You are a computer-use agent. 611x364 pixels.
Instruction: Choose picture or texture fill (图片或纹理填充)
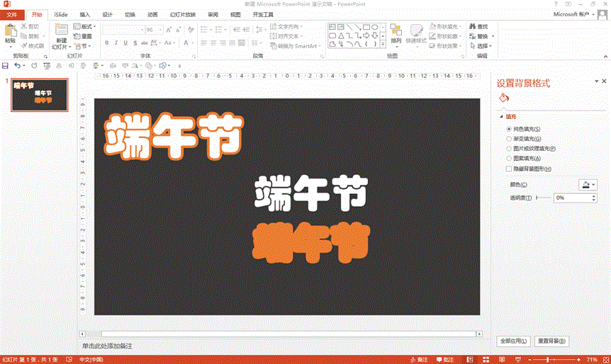509,149
